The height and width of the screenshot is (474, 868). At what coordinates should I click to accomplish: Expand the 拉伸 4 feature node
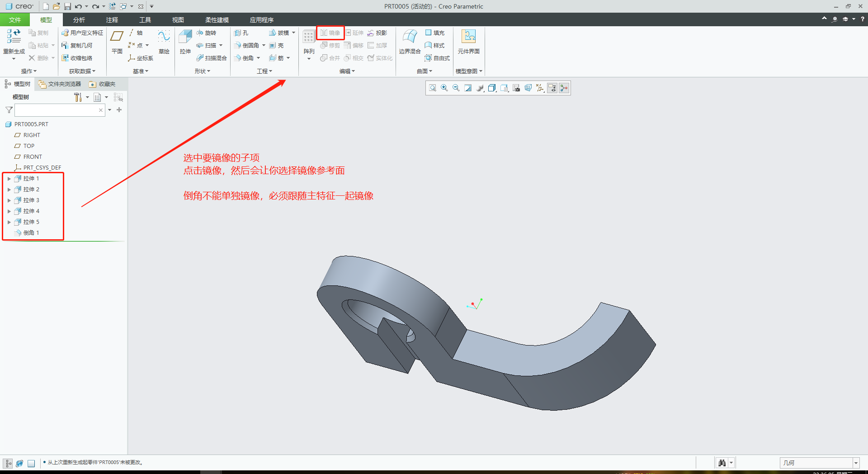click(x=9, y=211)
